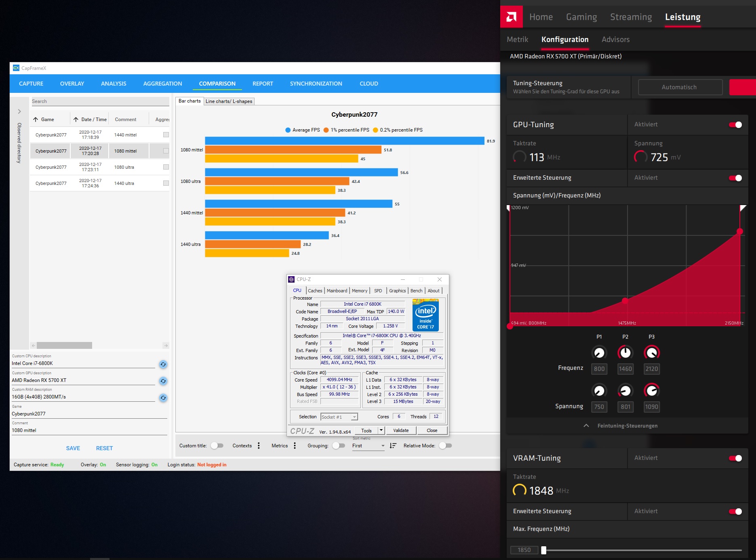Refresh the custom CPU description
756x560 pixels.
(163, 364)
